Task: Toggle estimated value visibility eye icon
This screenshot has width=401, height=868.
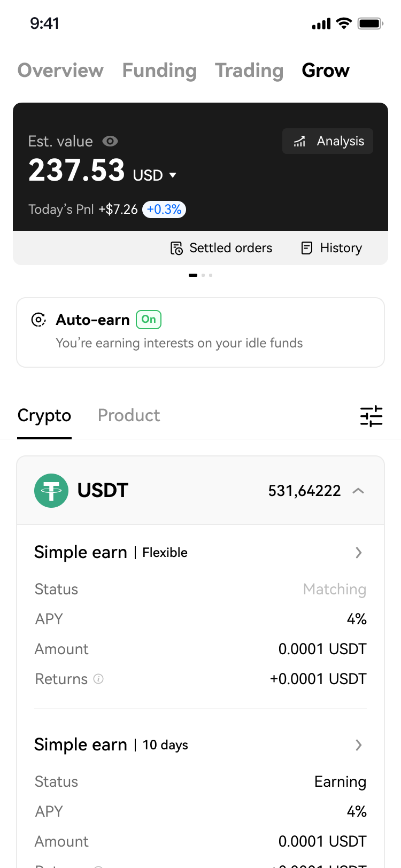Action: [110, 141]
